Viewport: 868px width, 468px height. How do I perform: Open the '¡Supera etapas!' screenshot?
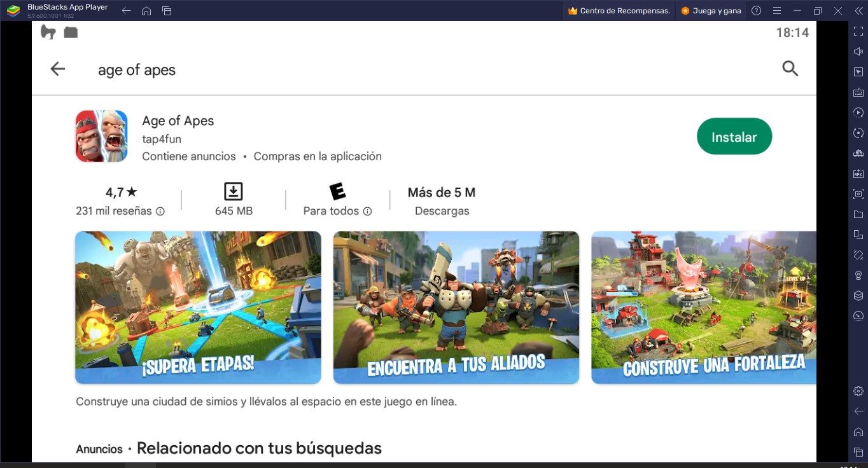(198, 308)
